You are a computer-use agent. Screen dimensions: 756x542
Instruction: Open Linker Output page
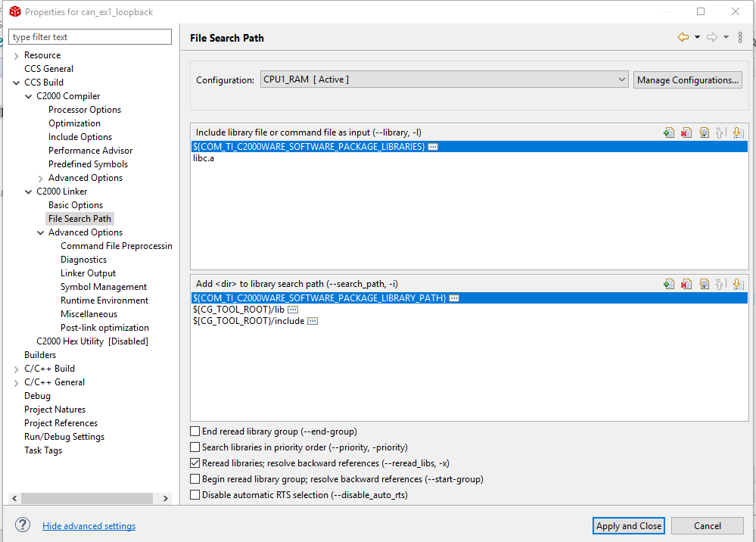point(88,273)
